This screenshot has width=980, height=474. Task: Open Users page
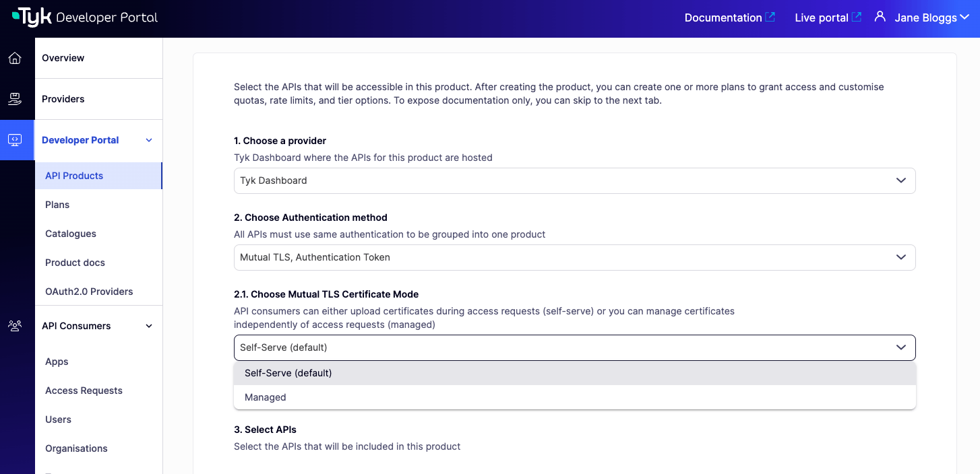point(58,419)
